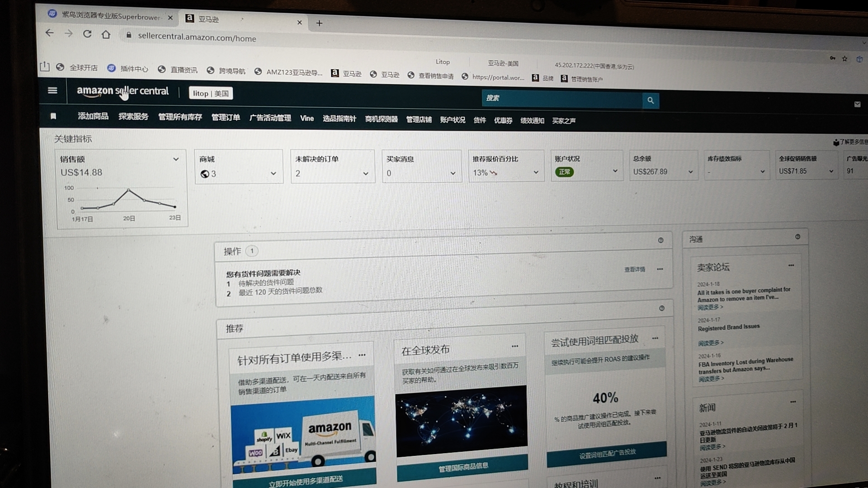Open the Vine menu item
Viewport: 868px width, 488px height.
tap(307, 118)
